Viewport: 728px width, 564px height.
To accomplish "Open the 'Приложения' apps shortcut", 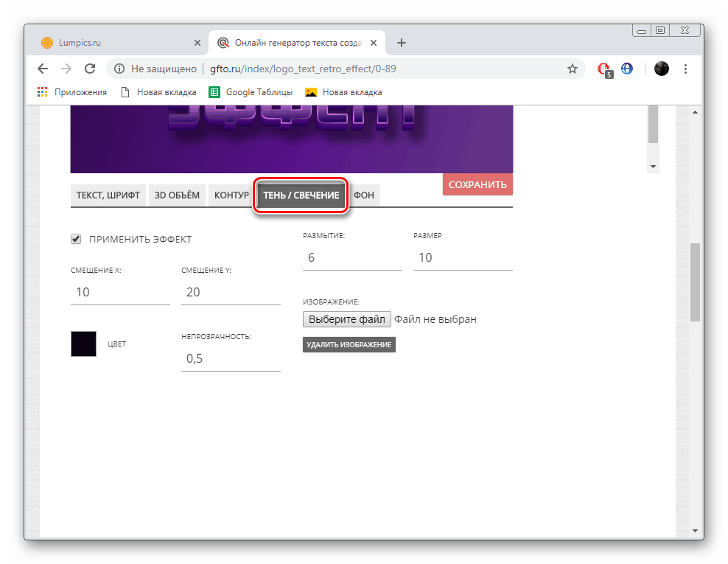I will 72,92.
